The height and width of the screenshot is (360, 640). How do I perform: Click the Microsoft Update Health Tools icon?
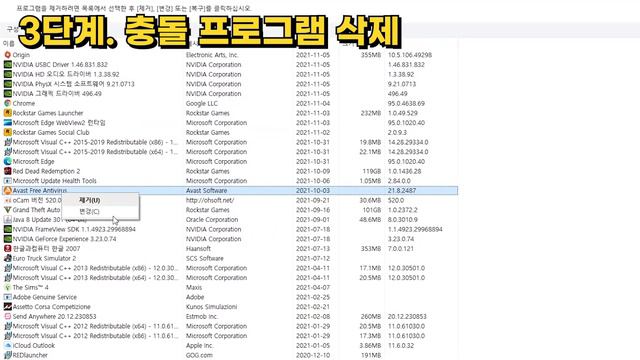tap(7, 181)
